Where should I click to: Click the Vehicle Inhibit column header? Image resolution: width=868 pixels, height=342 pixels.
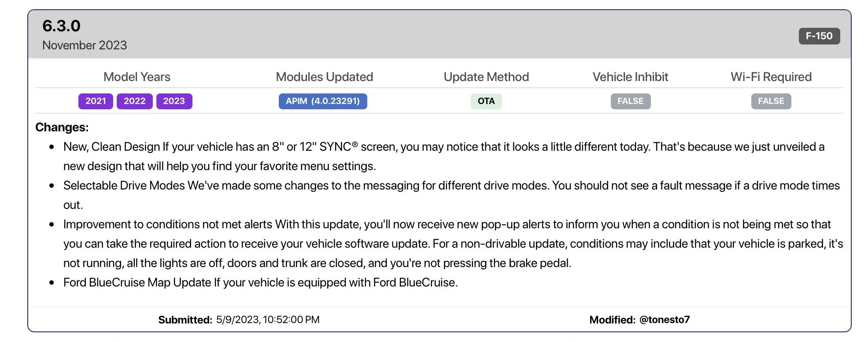pos(630,77)
